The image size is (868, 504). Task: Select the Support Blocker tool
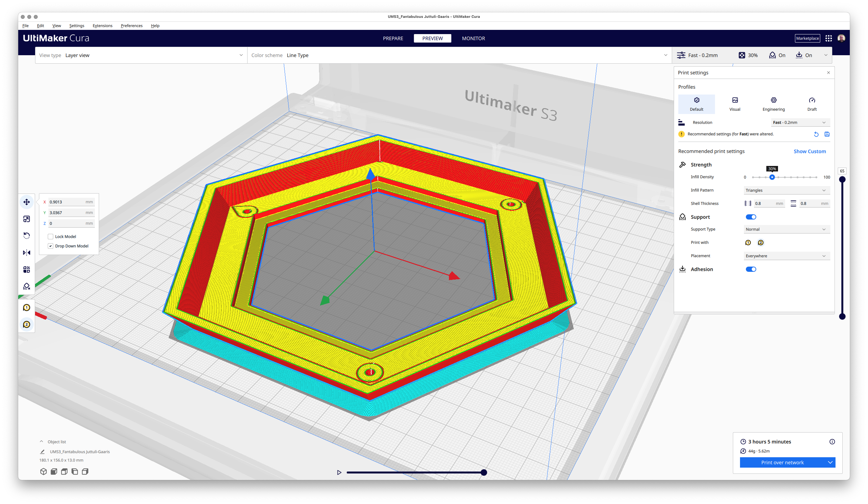point(27,286)
